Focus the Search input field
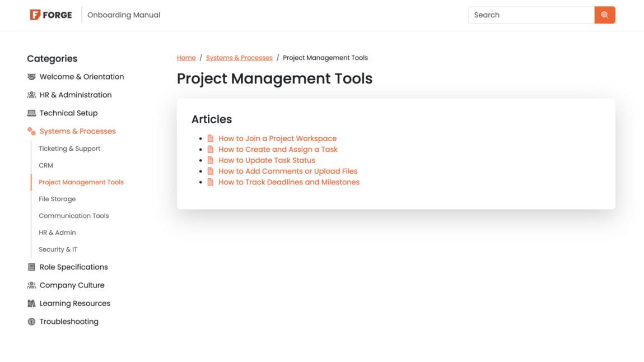 (531, 15)
